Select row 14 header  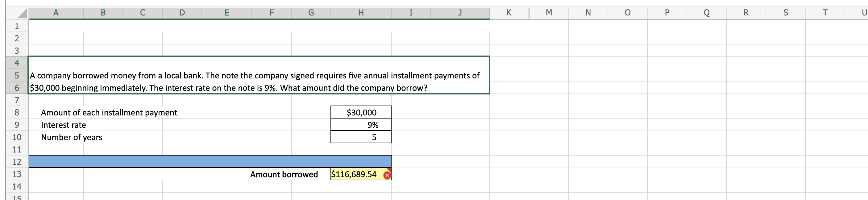(x=17, y=186)
